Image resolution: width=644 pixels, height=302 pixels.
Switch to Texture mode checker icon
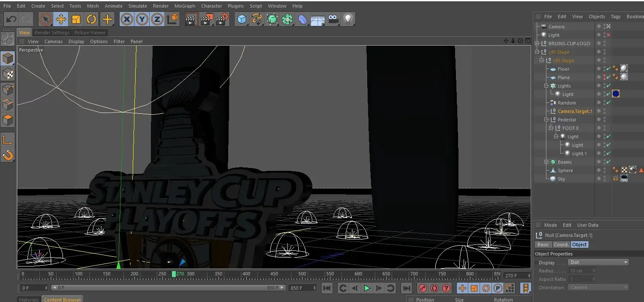pos(8,74)
